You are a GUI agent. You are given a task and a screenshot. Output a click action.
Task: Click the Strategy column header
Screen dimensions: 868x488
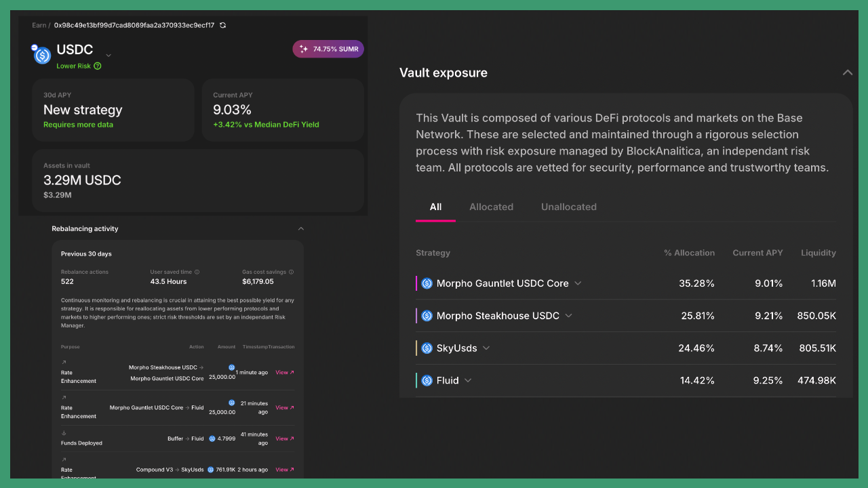[x=433, y=253]
